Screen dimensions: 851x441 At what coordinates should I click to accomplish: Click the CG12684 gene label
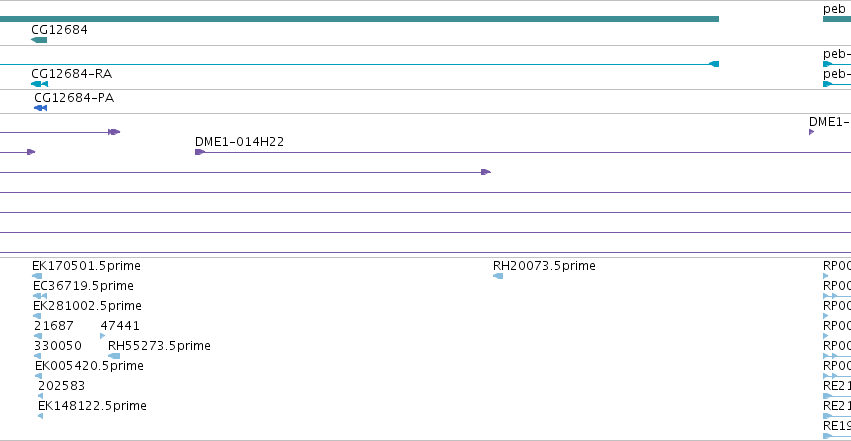pos(59,30)
